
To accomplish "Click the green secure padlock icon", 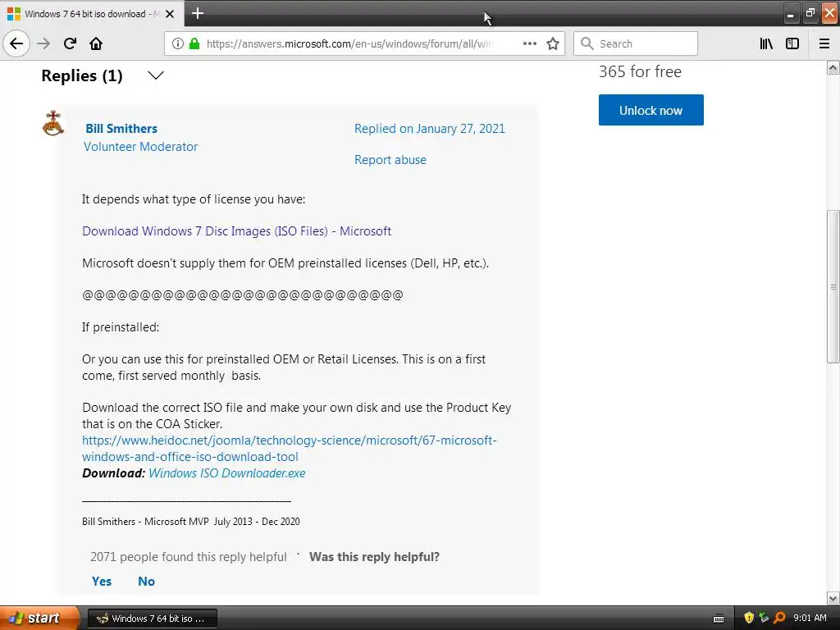I will (194, 43).
